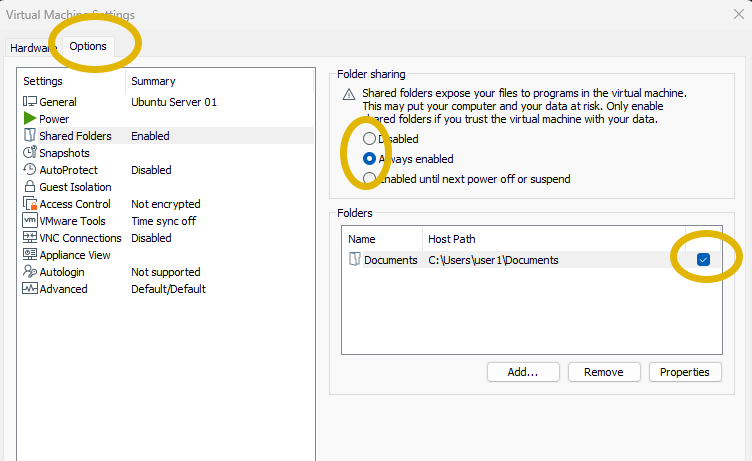Select the Guest Isolation row

click(166, 187)
